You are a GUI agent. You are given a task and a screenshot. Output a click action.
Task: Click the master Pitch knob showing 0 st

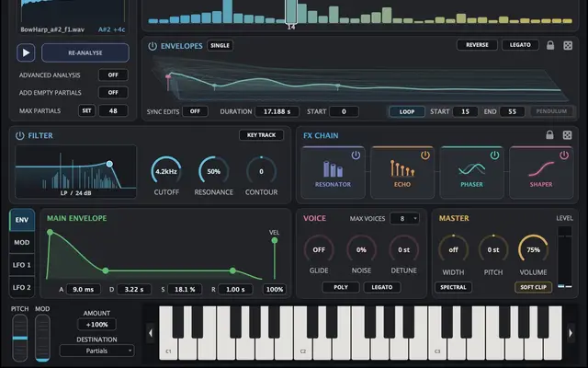[x=493, y=249]
